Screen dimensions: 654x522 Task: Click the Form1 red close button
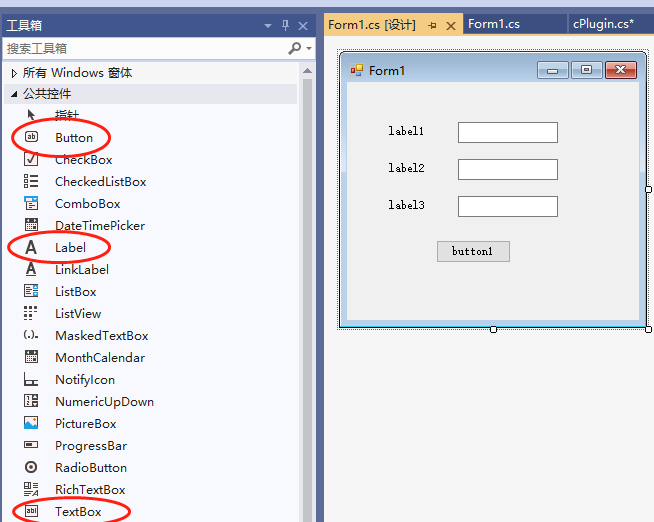coord(621,70)
